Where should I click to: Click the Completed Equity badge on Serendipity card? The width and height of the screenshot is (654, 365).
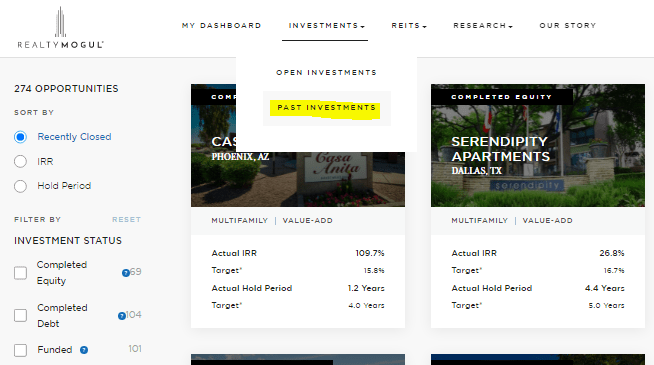pyautogui.click(x=501, y=97)
